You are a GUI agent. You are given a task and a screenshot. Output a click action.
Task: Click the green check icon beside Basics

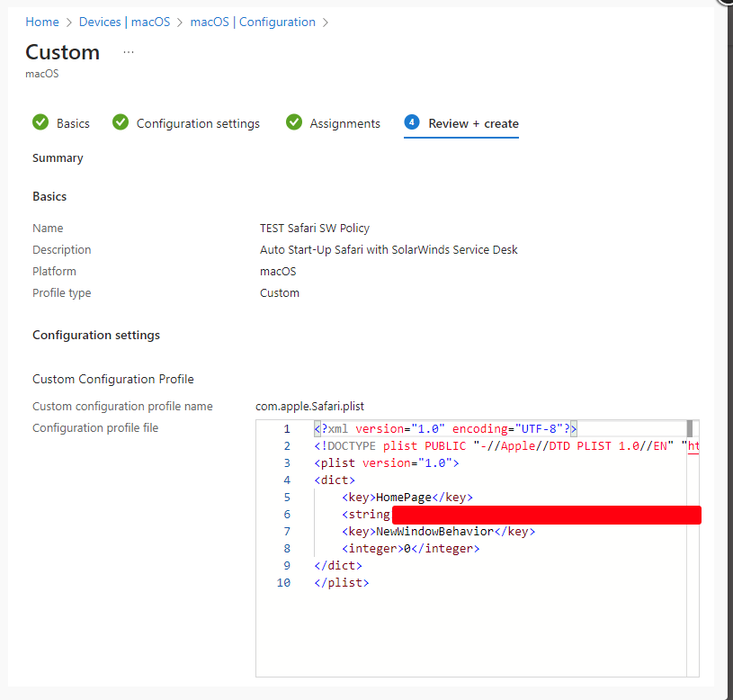coord(40,122)
